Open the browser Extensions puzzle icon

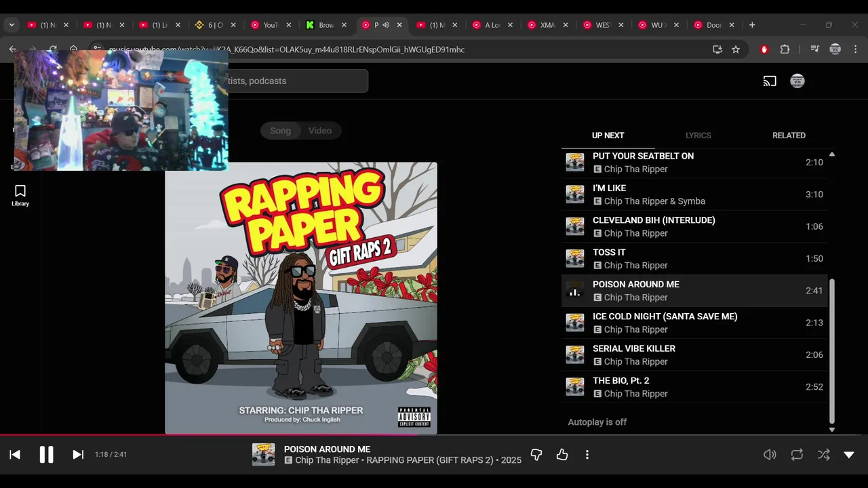785,49
